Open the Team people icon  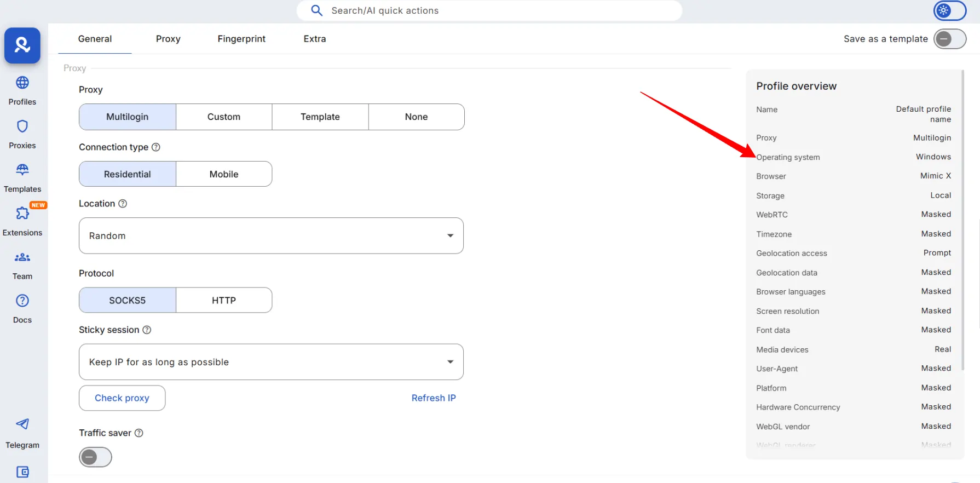pyautogui.click(x=22, y=257)
